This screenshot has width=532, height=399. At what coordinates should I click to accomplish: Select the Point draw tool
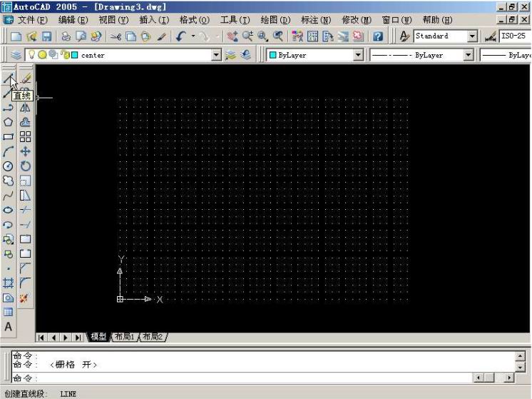8,268
